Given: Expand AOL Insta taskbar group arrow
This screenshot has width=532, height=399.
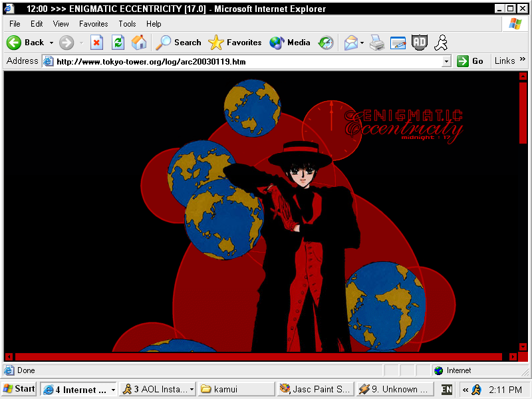Looking at the screenshot, I should tap(192, 390).
